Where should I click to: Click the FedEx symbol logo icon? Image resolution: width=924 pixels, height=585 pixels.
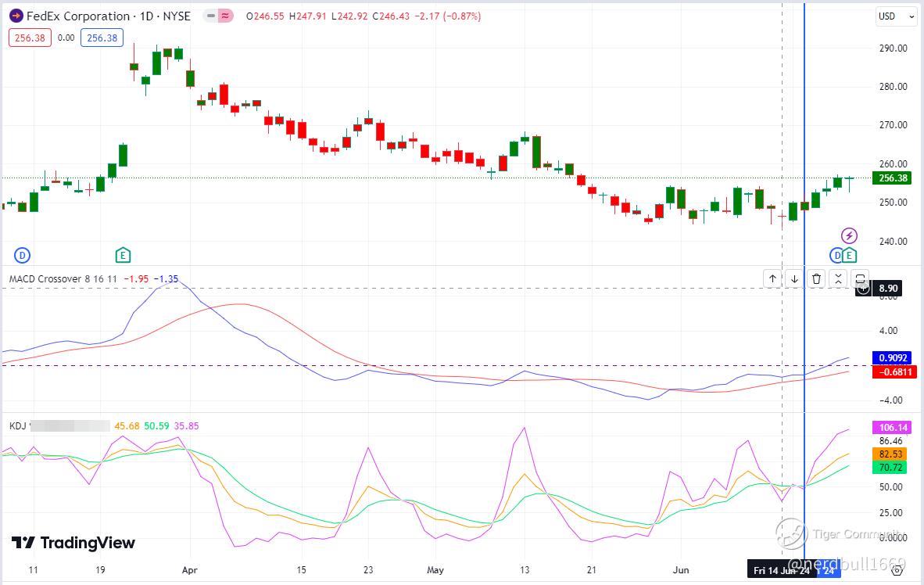pyautogui.click(x=16, y=16)
